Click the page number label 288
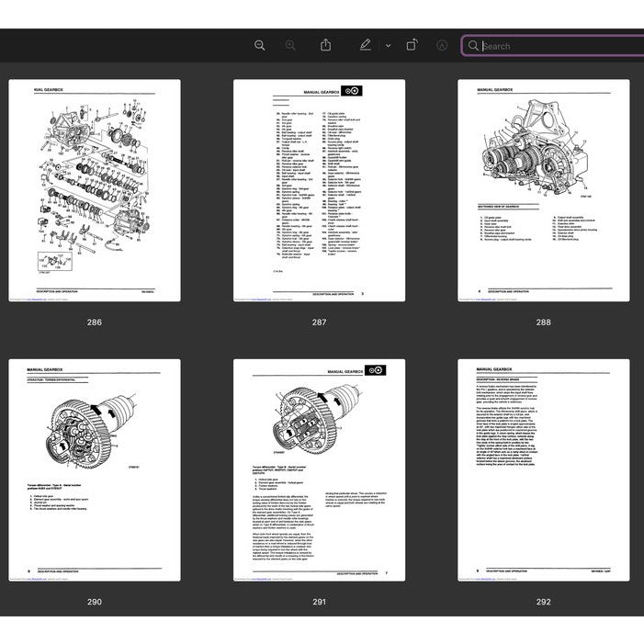The height and width of the screenshot is (644, 644). pos(544,322)
